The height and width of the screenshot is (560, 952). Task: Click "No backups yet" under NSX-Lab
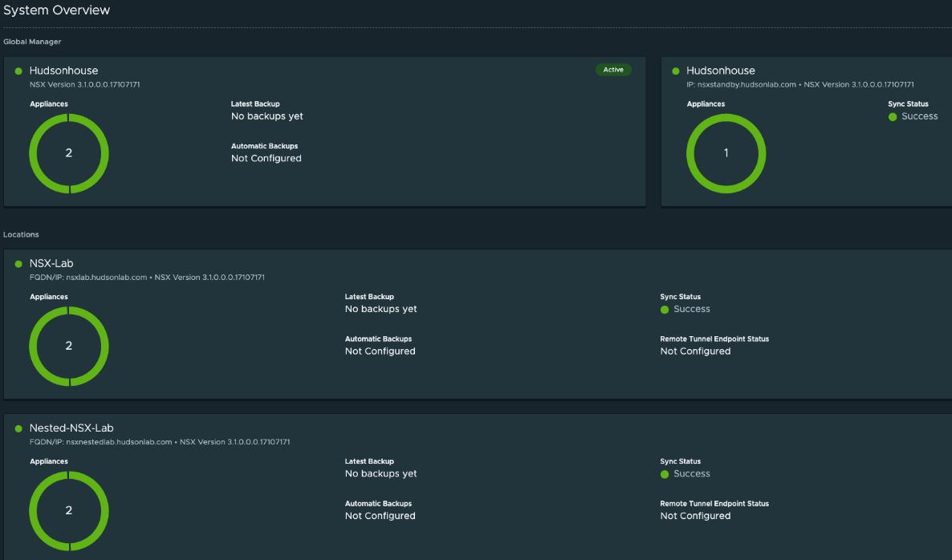point(380,309)
